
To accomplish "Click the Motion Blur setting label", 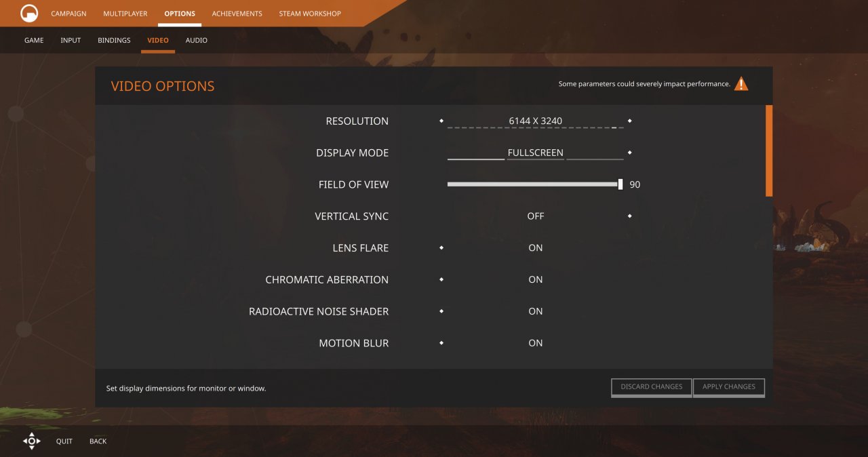I will pyautogui.click(x=354, y=343).
